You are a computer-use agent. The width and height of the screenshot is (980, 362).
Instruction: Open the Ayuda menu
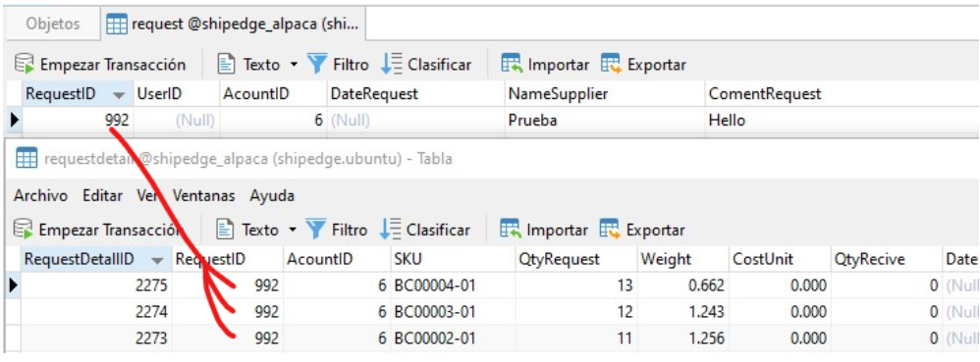pyautogui.click(x=272, y=196)
